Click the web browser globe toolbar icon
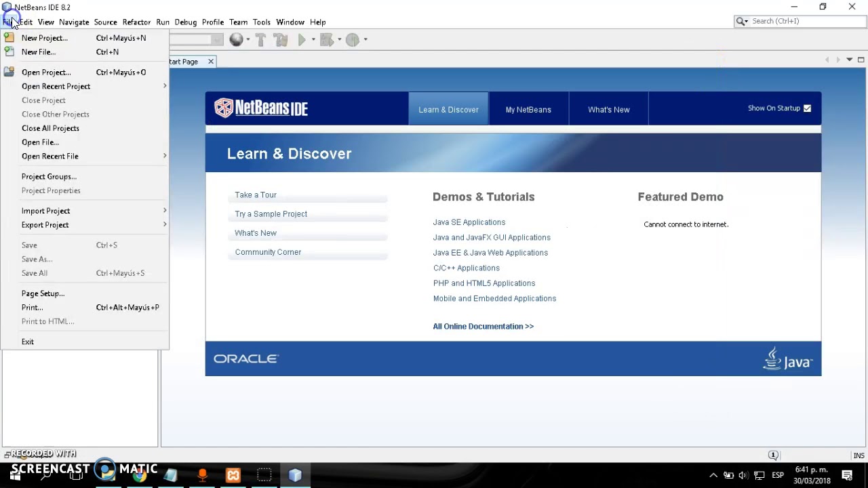Screen dimensions: 868x488 point(236,40)
